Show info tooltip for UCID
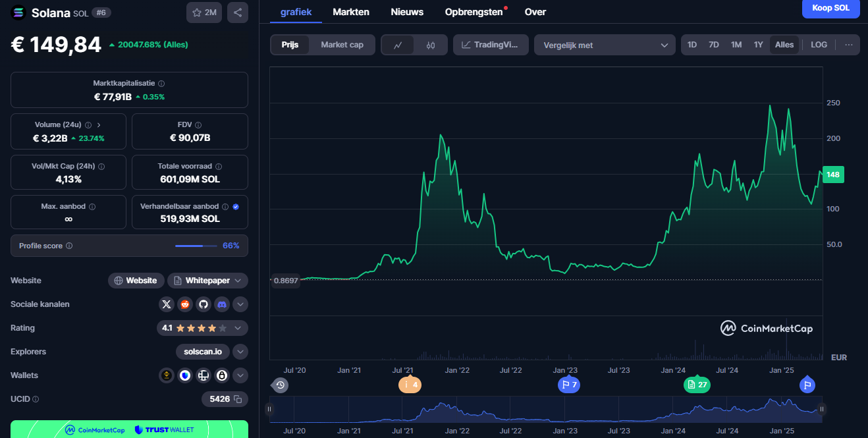Screen dimensions: 868x438 click(36, 399)
